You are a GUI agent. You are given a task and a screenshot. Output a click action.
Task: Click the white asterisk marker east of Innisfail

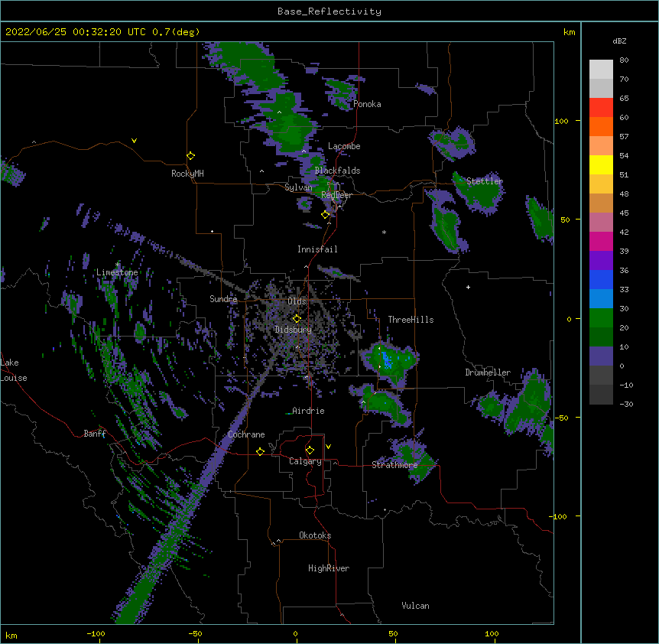point(384,232)
